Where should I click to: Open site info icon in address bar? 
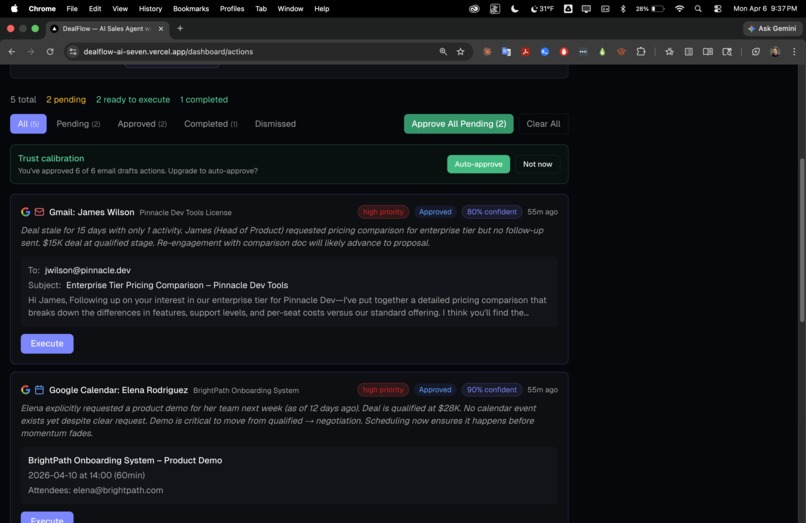pos(73,51)
